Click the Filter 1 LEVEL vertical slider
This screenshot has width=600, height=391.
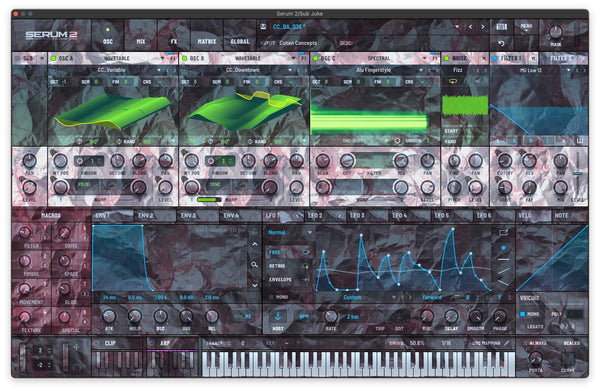click(x=578, y=174)
